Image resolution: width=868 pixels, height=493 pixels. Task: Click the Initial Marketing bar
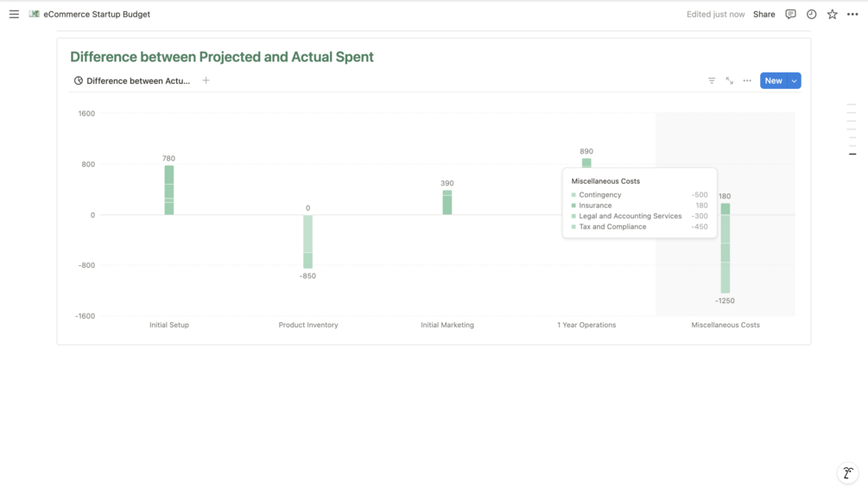(447, 203)
